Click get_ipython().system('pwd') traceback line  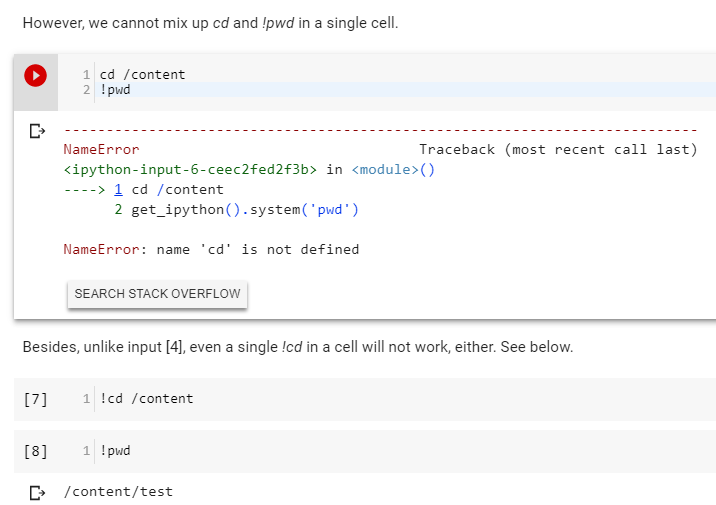coord(245,210)
